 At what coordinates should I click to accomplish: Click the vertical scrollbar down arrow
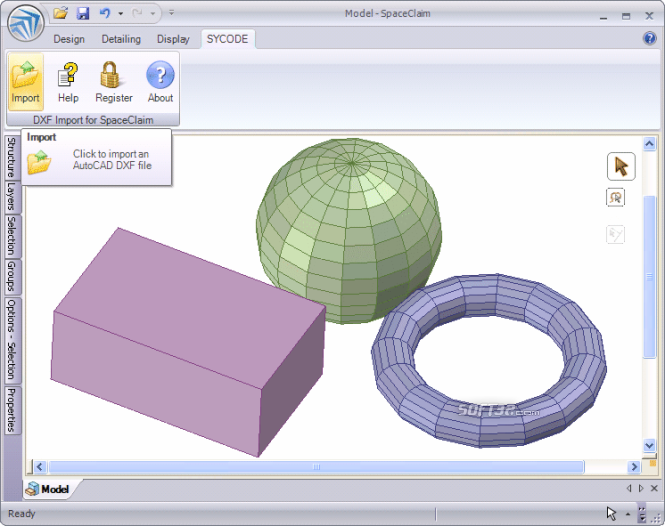tap(649, 445)
